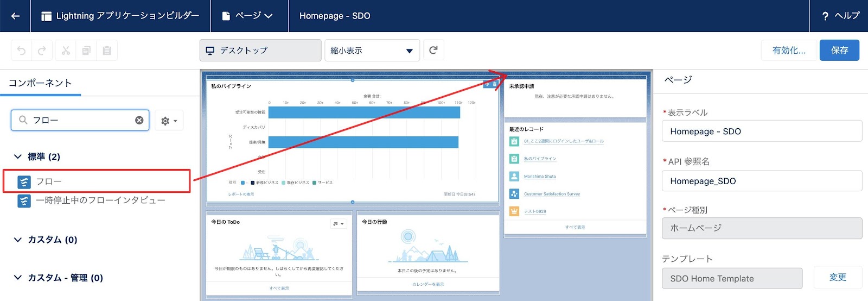
Task: Click the 有効化... button
Action: (789, 51)
